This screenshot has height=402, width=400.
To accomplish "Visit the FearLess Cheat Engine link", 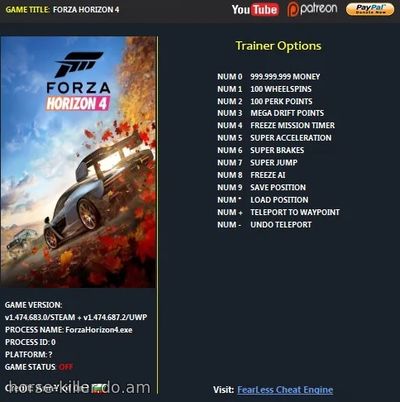I will (x=285, y=390).
